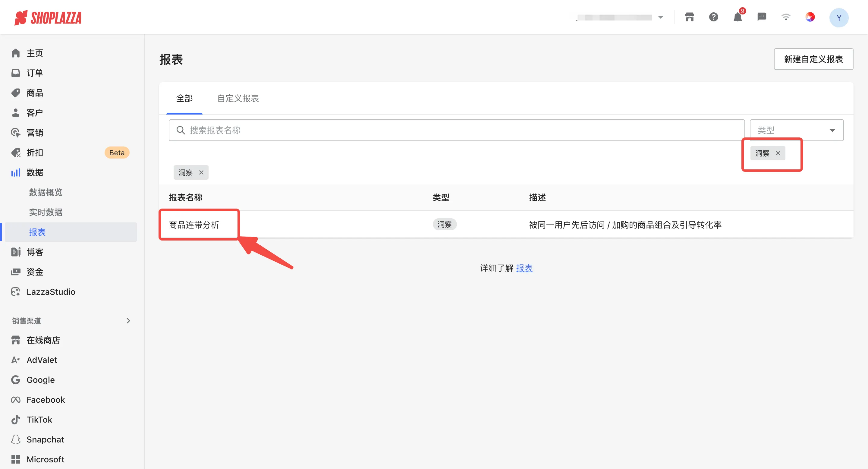Click the 营销 sidebar label
Image resolution: width=868 pixels, height=469 pixels.
(35, 133)
